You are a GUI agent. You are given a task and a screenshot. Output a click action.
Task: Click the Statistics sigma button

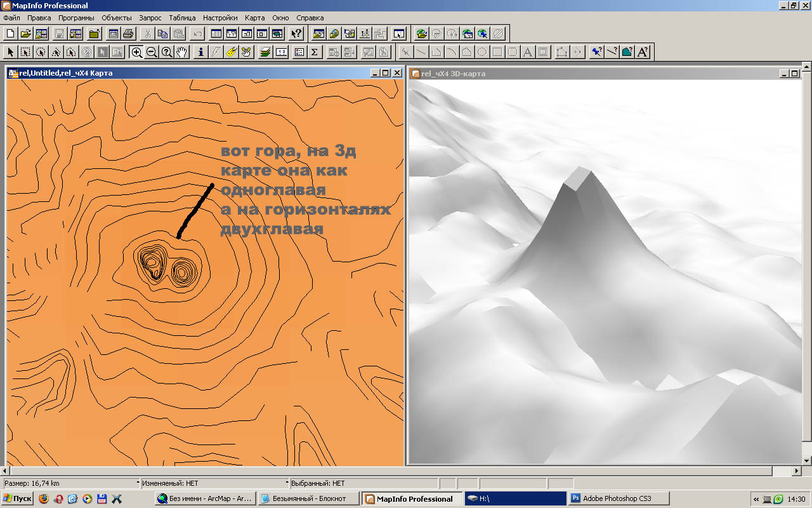pyautogui.click(x=314, y=52)
